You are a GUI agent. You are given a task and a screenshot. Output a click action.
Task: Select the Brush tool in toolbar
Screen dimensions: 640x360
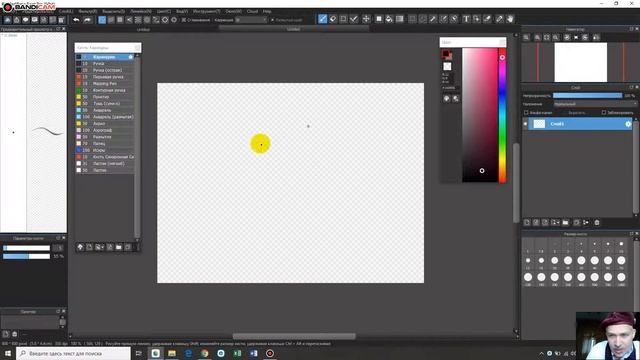click(x=322, y=19)
